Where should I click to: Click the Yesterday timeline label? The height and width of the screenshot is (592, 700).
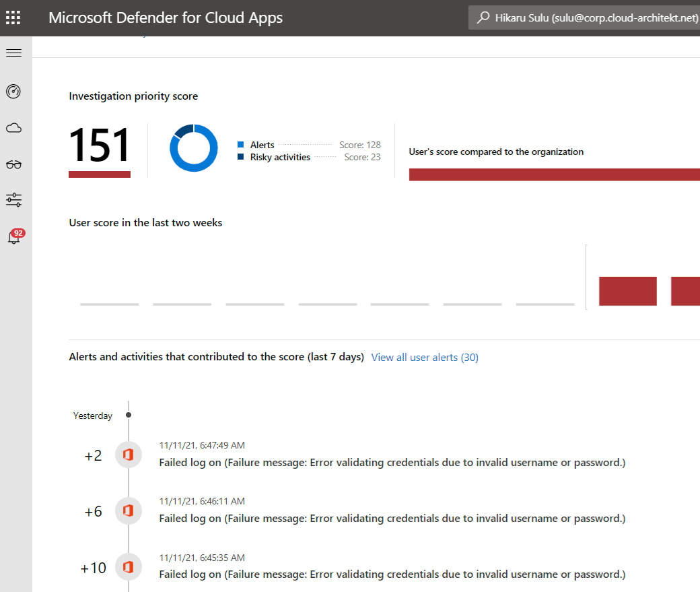click(93, 416)
